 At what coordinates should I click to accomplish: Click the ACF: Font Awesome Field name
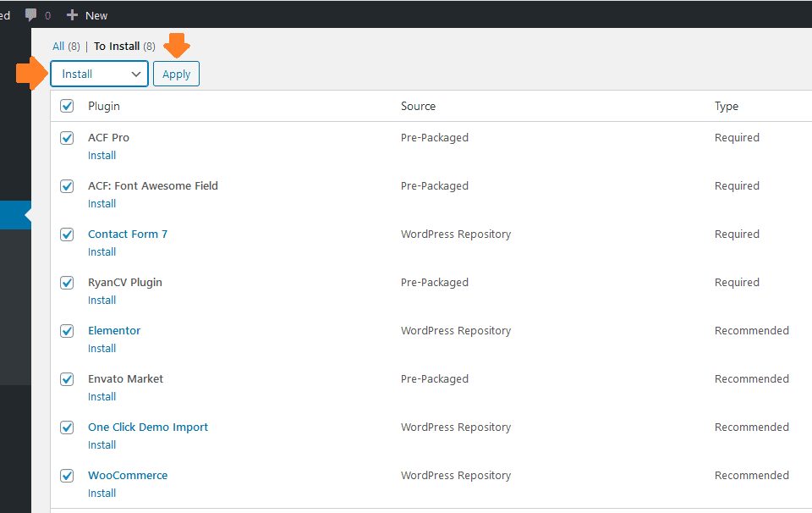153,186
